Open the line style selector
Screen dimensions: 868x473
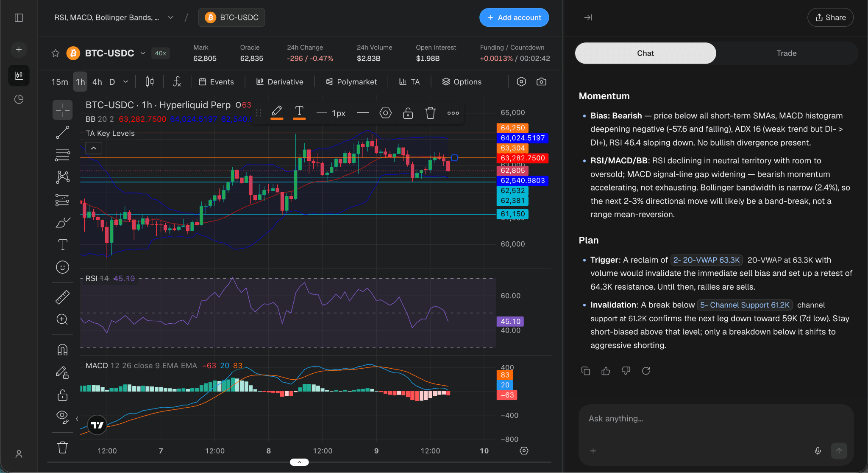363,113
